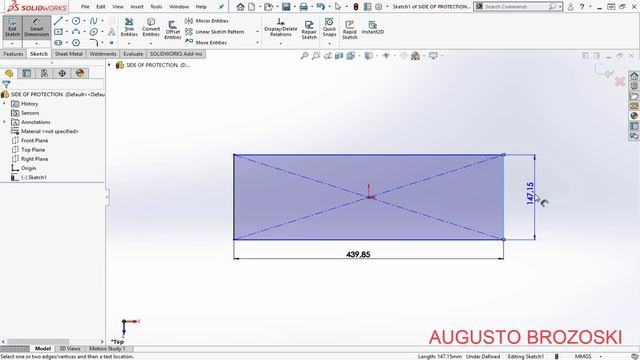The image size is (640, 360).
Task: Open the File menu
Action: pos(85,7)
